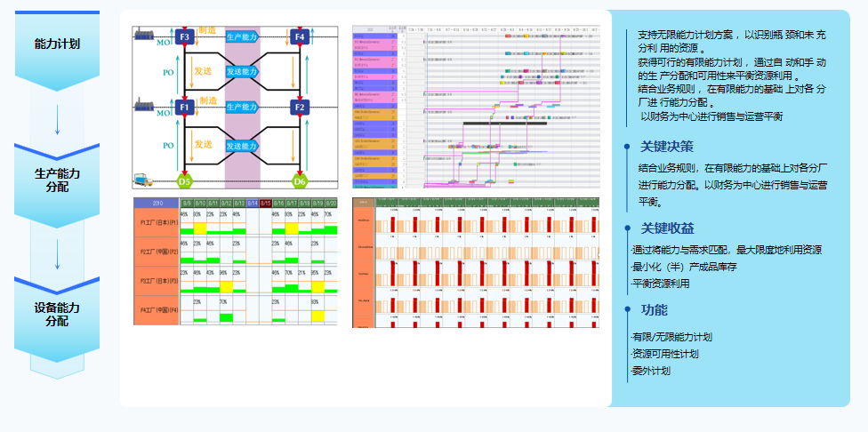
Task: Click the 功能 section heading
Action: [654, 310]
